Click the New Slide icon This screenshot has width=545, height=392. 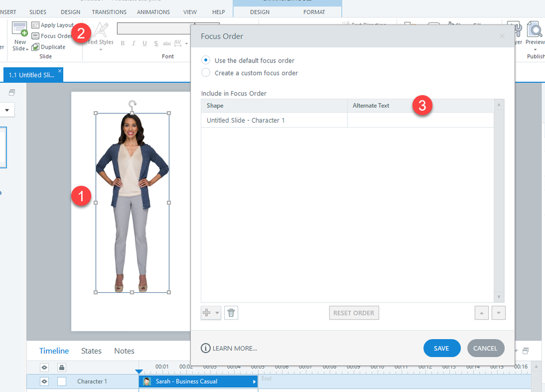(20, 29)
